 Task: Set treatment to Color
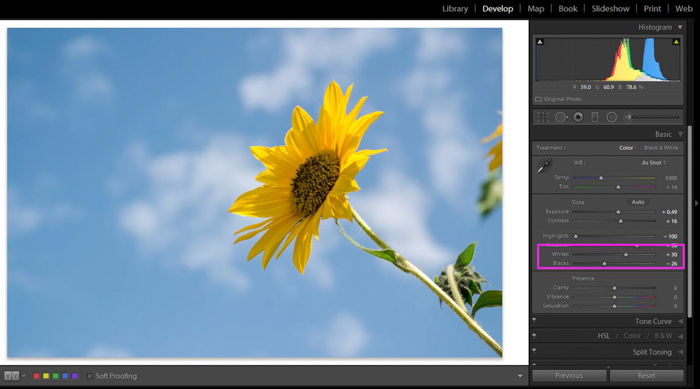[x=626, y=148]
